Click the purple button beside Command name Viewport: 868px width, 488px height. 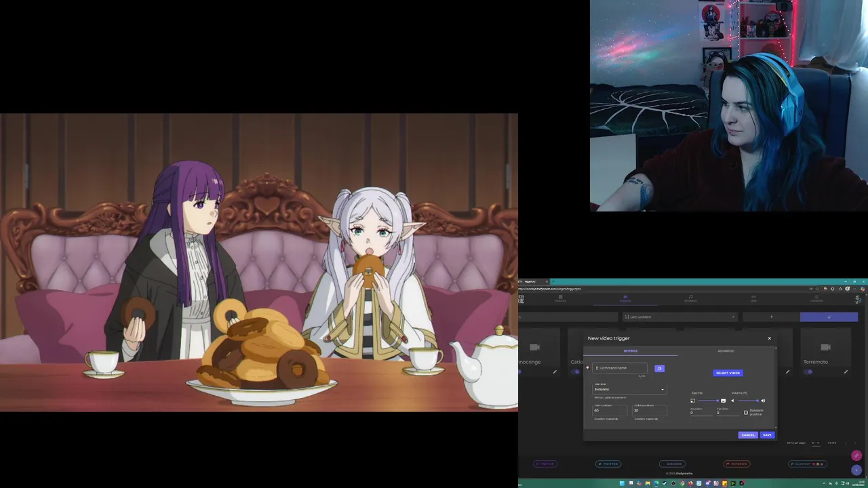(x=659, y=369)
